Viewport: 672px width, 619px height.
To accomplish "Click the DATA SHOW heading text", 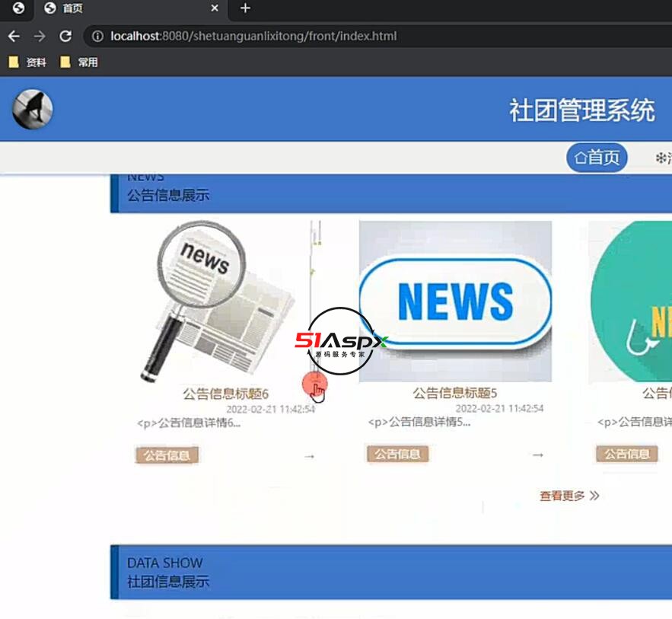I will (x=164, y=563).
